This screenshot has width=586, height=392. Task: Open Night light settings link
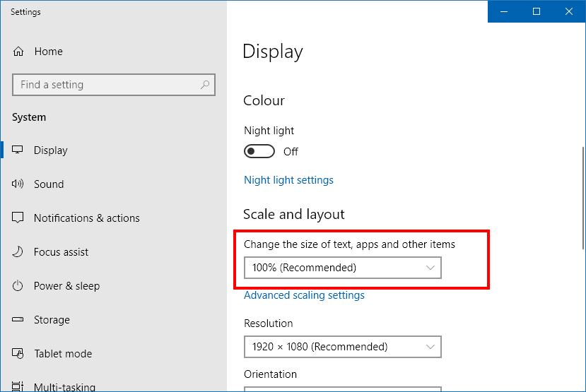[x=288, y=180]
